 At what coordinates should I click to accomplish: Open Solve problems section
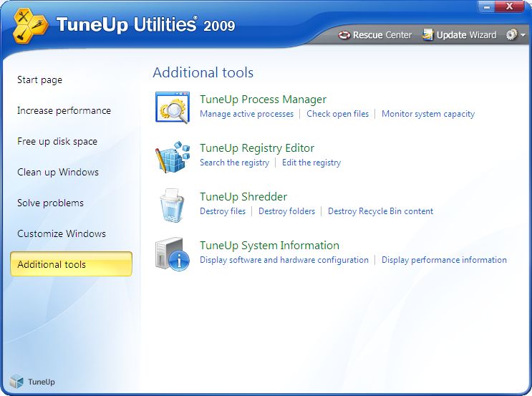pyautogui.click(x=51, y=203)
